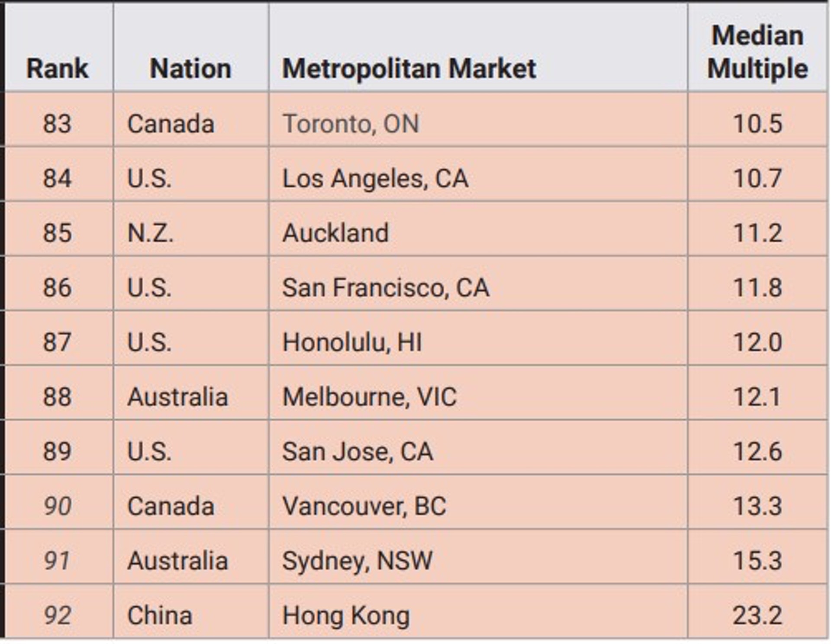
Task: Click the 10.5 median multiple value
Action: click(x=757, y=123)
